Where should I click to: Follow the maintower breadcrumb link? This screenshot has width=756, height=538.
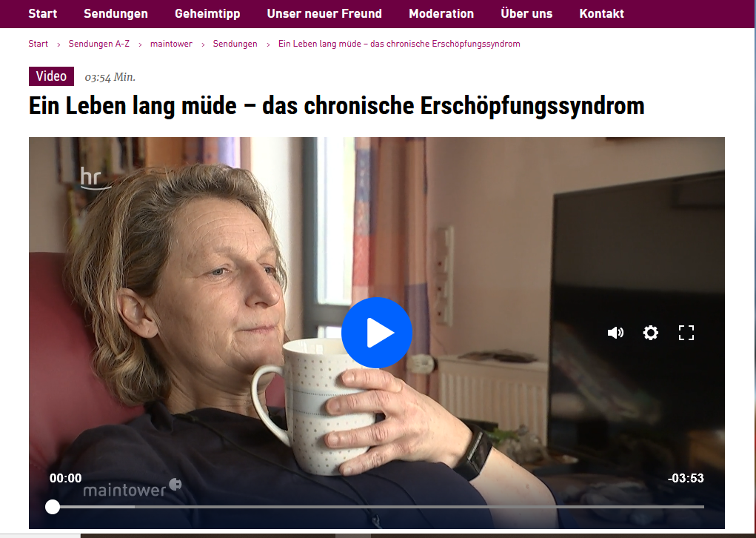171,44
